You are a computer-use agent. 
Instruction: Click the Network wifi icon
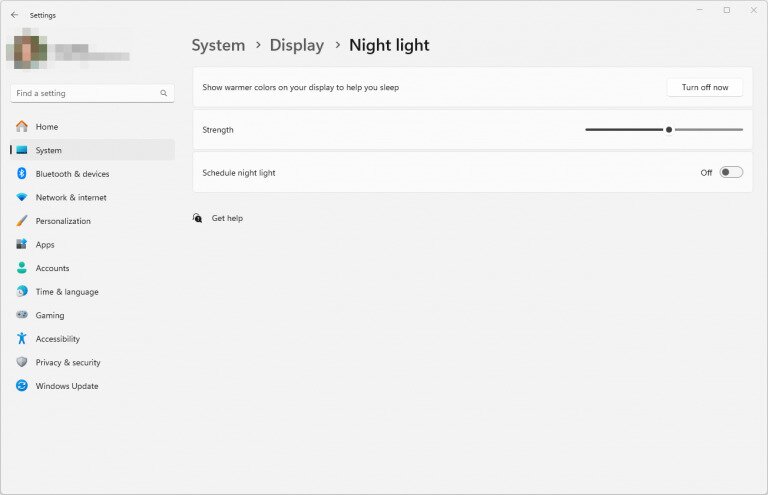coord(22,197)
